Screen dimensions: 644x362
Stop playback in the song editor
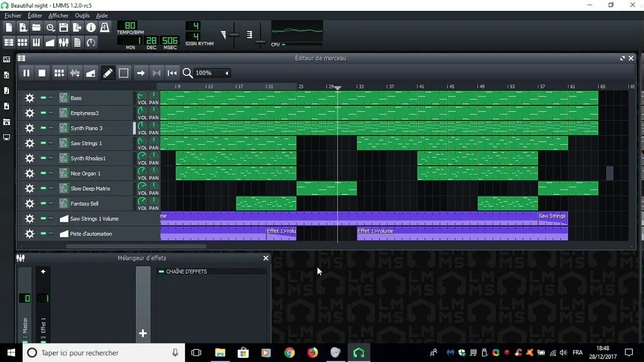pos(42,73)
